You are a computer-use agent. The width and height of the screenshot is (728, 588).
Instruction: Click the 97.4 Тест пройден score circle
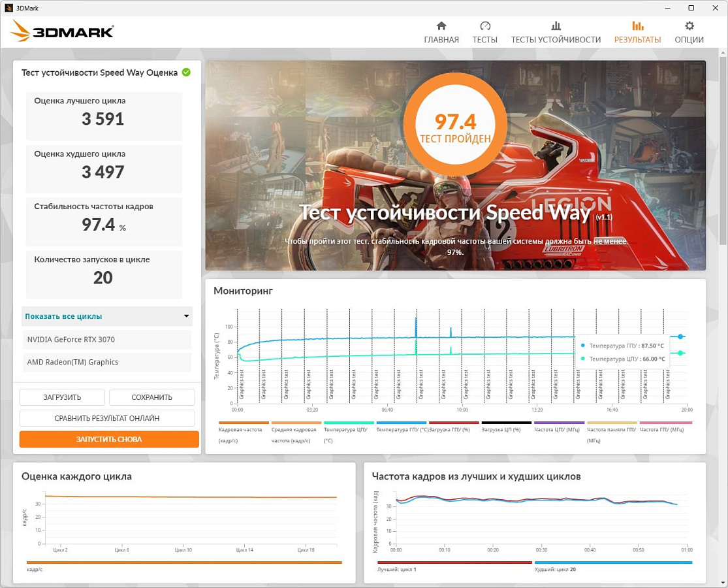[456, 126]
